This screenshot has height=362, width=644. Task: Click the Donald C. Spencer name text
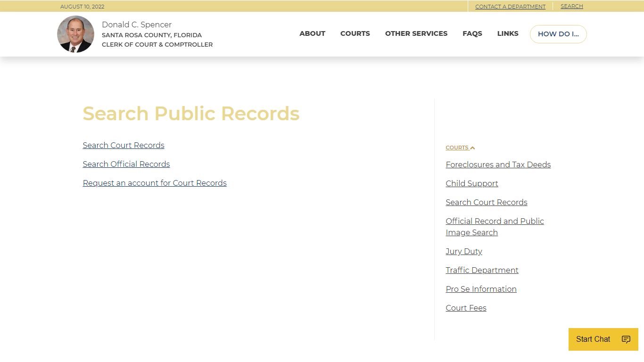pyautogui.click(x=137, y=25)
